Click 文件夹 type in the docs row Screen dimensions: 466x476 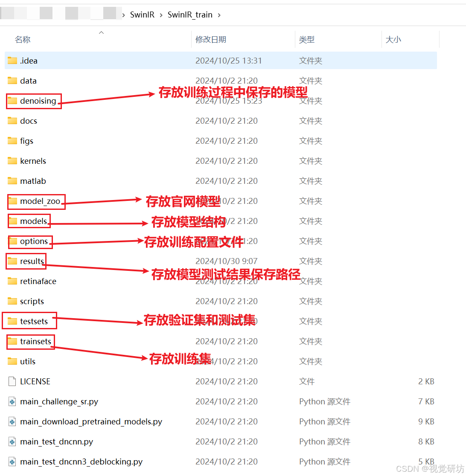(x=311, y=121)
